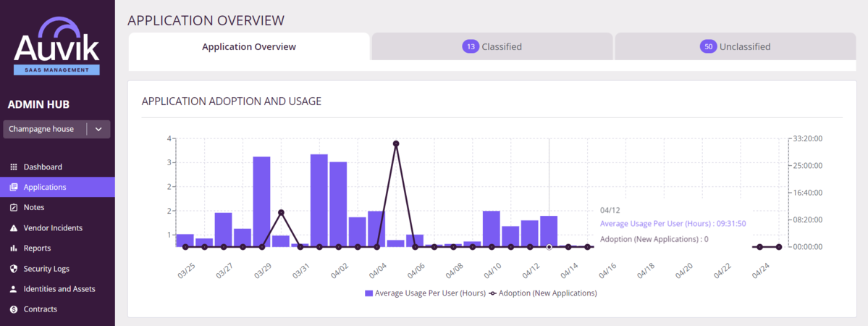Viewport: 868px width, 326px height.
Task: Click the Notes pencil icon
Action: (x=14, y=207)
